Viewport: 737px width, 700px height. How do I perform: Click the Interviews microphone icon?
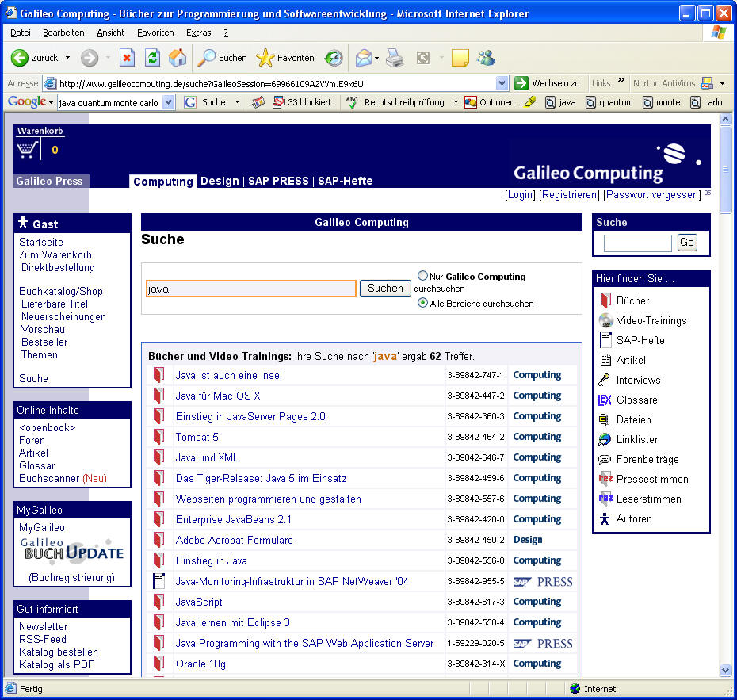click(605, 380)
